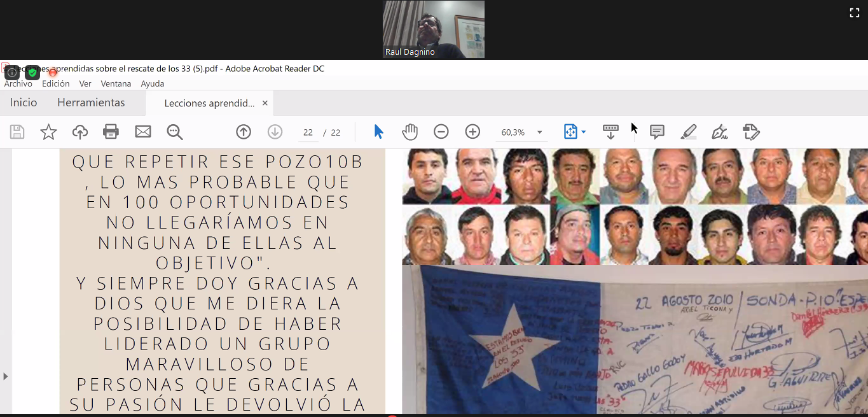Zoom out with the minus icon
Viewport: 868px width, 417px height.
point(441,132)
